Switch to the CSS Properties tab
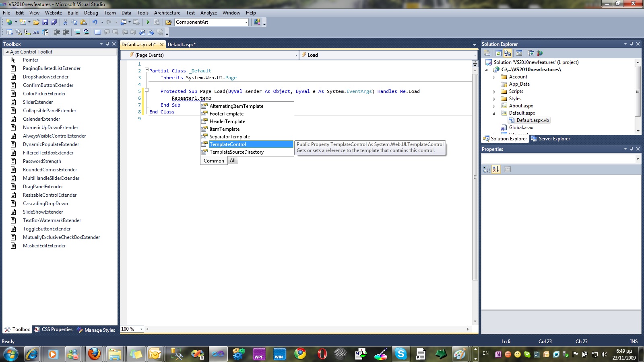This screenshot has width=644, height=362. pyautogui.click(x=54, y=329)
